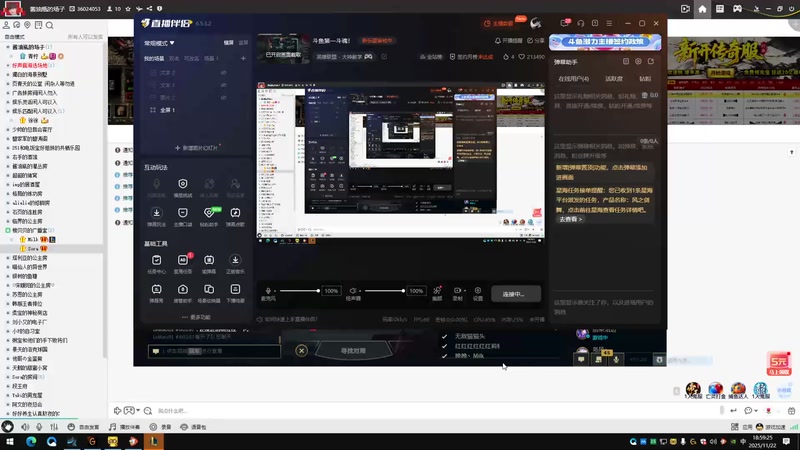The image size is (800, 450).
Task: Open the 房管助手 room manager tool
Action: point(183,289)
